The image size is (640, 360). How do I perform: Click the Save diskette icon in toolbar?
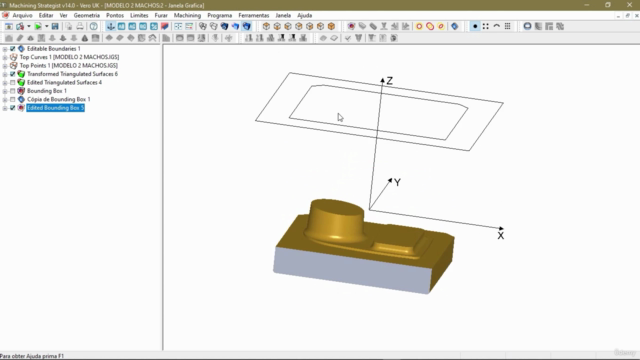pyautogui.click(x=55, y=27)
